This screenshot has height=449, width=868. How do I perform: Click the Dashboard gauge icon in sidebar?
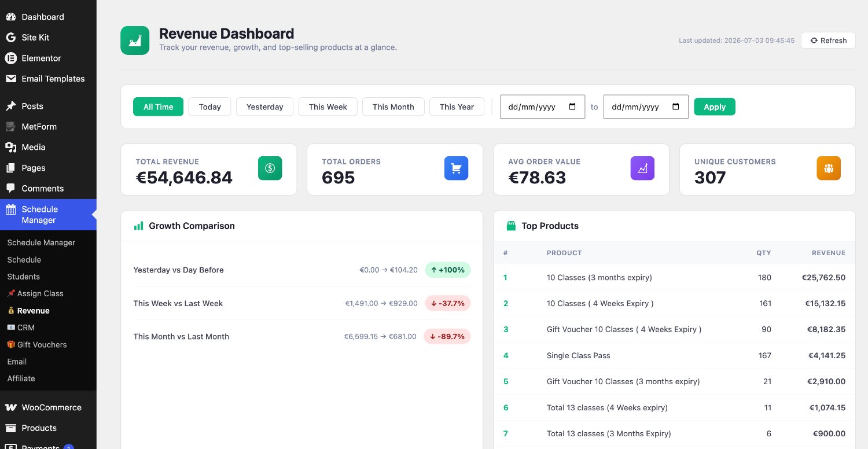point(10,17)
